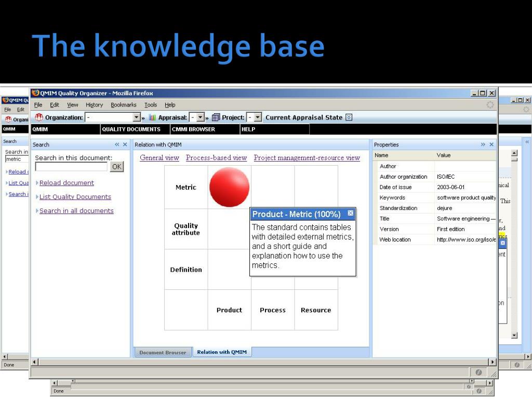Open the Reload document link
This screenshot has height=399, width=532.
[x=66, y=183]
